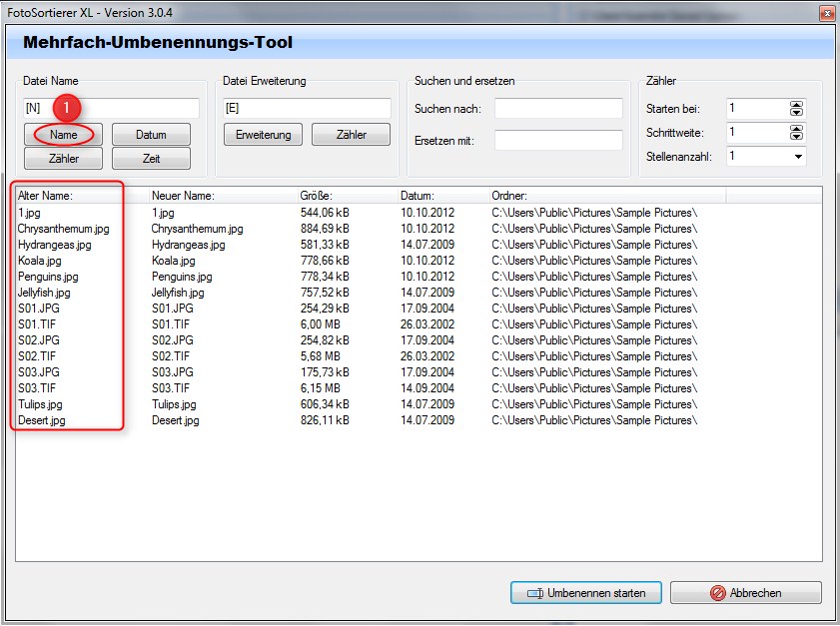Start renaming with Umbenennen starten

coord(586,593)
